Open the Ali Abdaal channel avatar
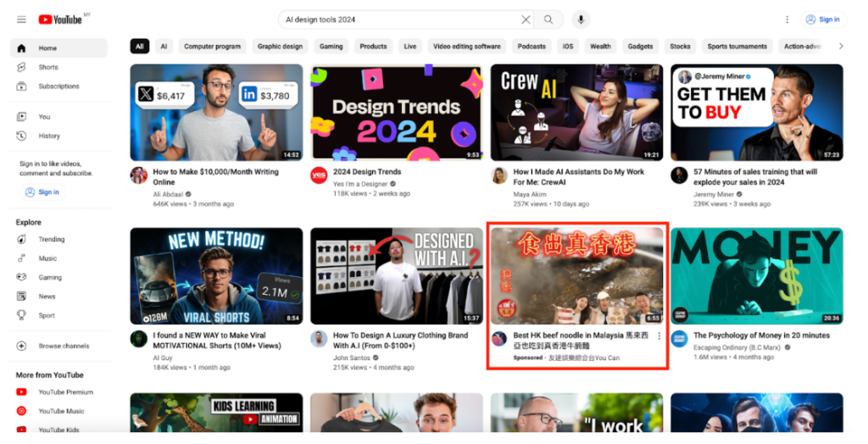 [138, 175]
